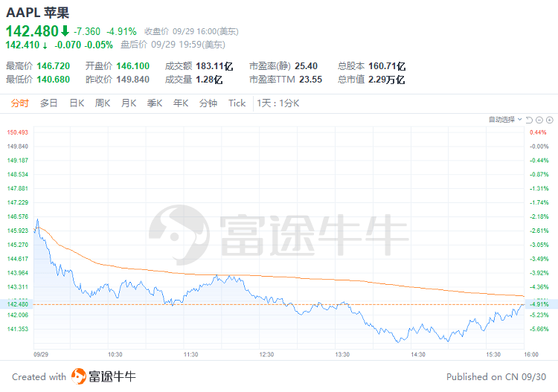The height and width of the screenshot is (392, 558).
Task: Click the after-hours change -0.070
Action: click(x=68, y=45)
